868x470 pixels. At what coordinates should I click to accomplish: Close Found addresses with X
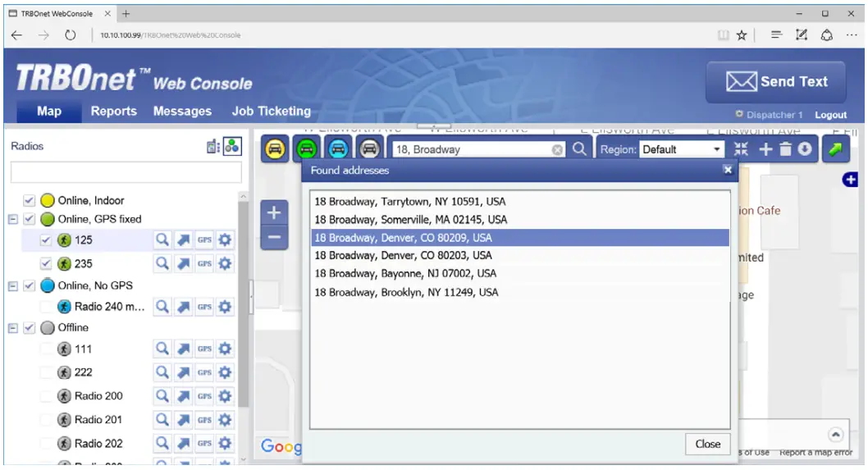coord(728,170)
